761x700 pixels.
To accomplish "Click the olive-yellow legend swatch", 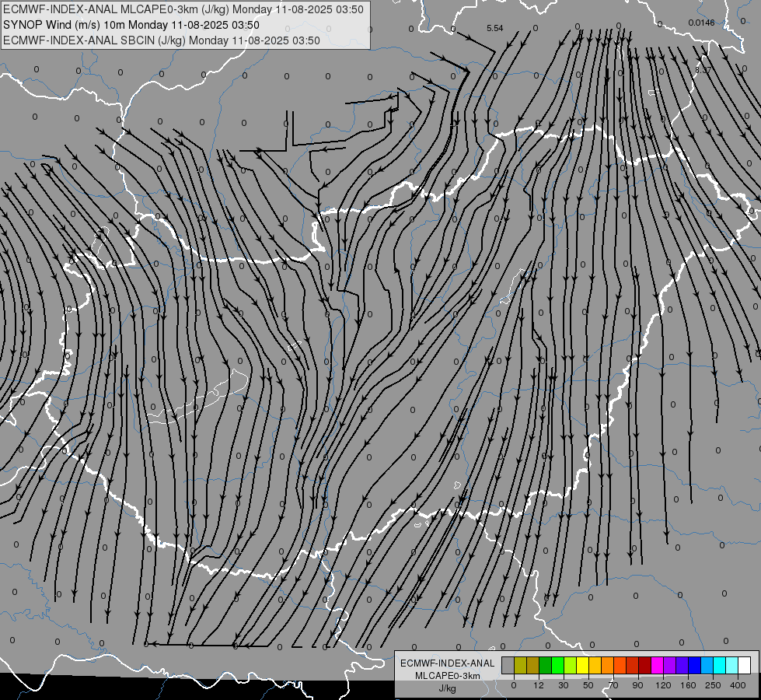I will pyautogui.click(x=520, y=665).
